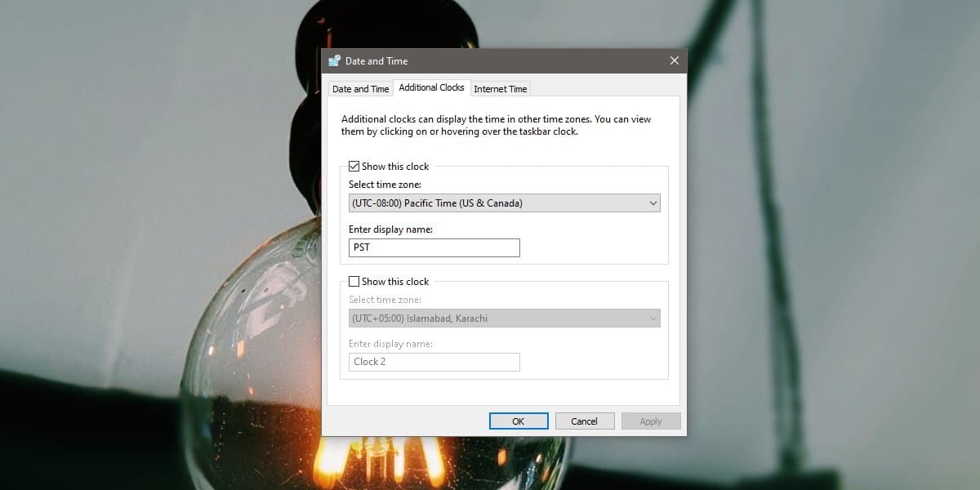
Task: Click the Enter display name label above PST
Action: pyautogui.click(x=390, y=229)
